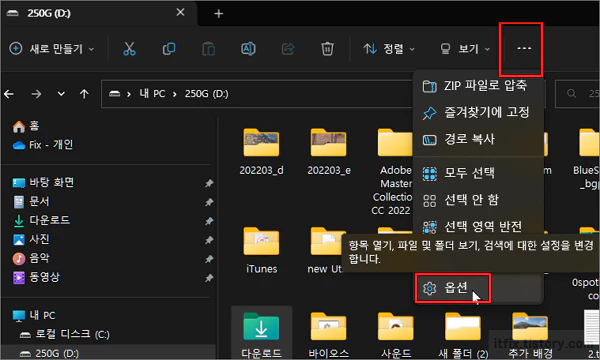Click 내 PC in address bar
Viewport: 600px width, 360px height.
(152, 94)
